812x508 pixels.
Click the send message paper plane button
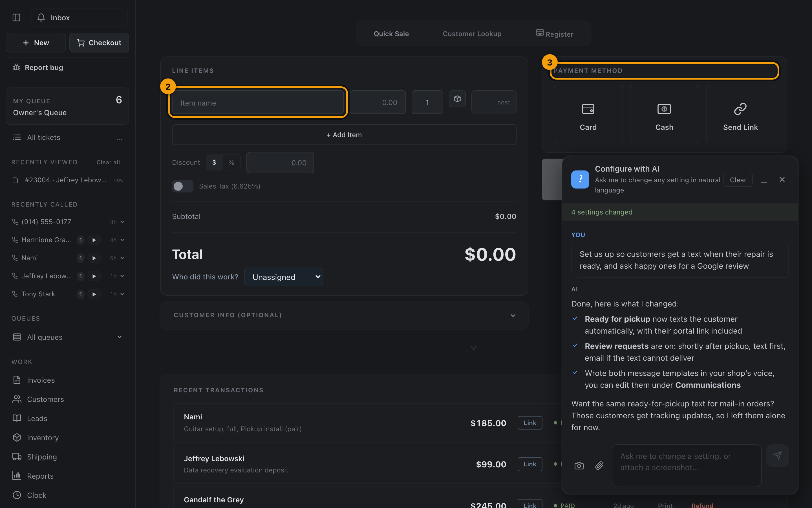777,456
